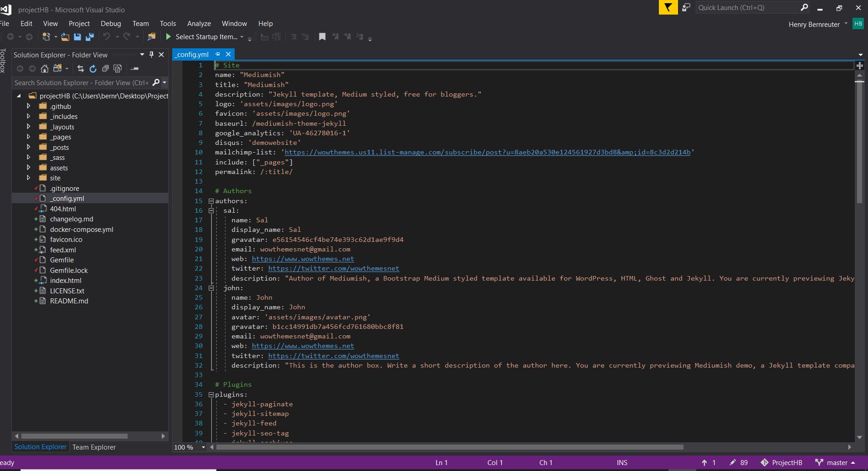Save the current file with Save icon
The image size is (868, 471).
77,37
